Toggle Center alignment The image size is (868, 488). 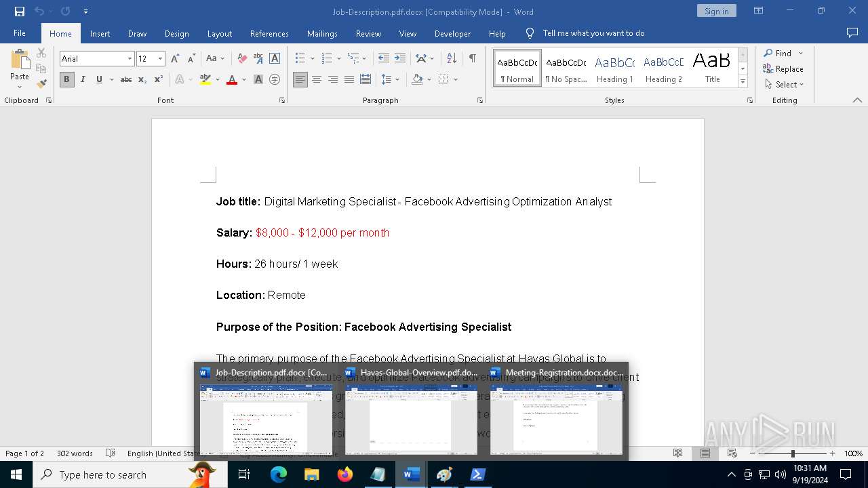(x=317, y=79)
